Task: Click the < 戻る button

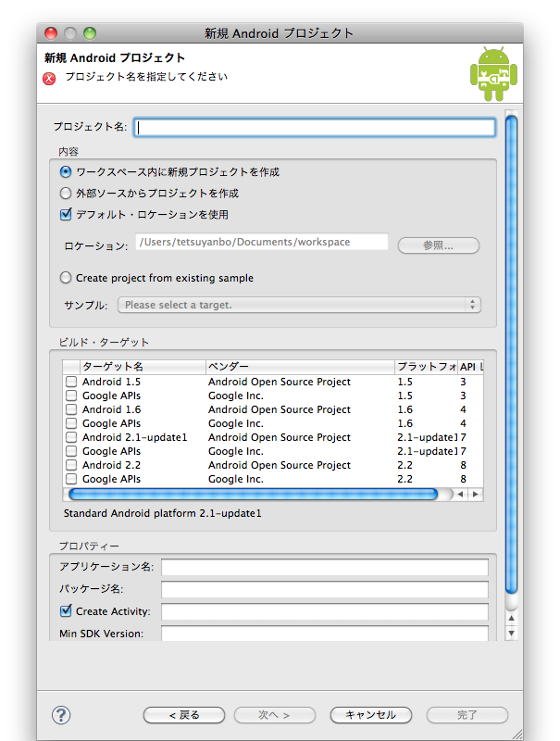Action: (x=184, y=715)
